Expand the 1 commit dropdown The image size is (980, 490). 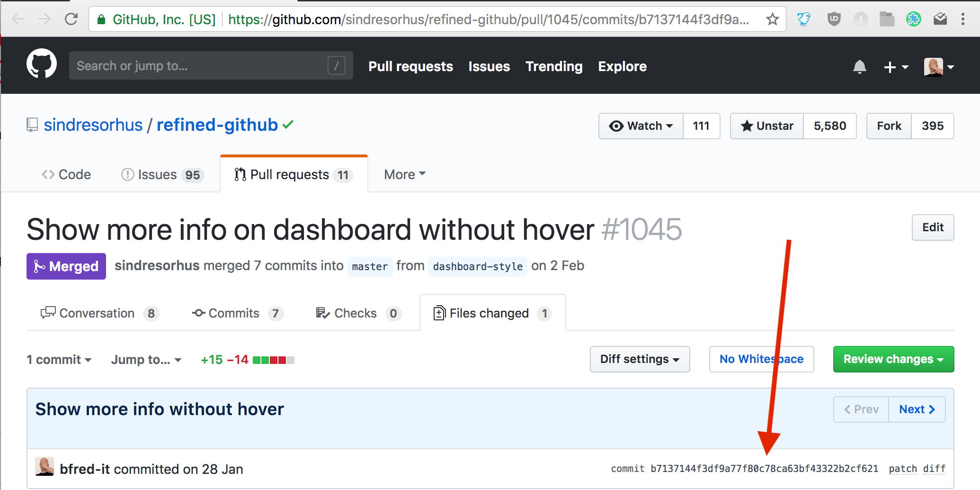pos(59,360)
